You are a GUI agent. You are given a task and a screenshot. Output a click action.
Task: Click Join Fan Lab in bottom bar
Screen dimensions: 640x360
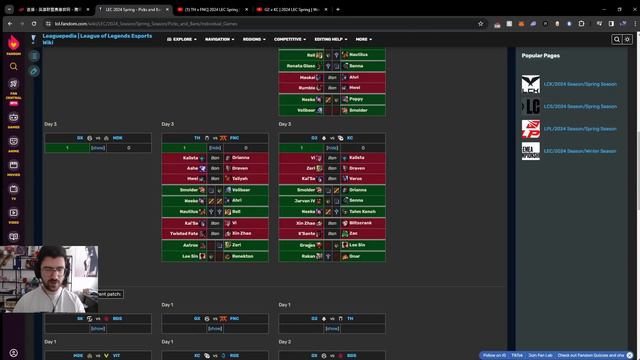540,356
